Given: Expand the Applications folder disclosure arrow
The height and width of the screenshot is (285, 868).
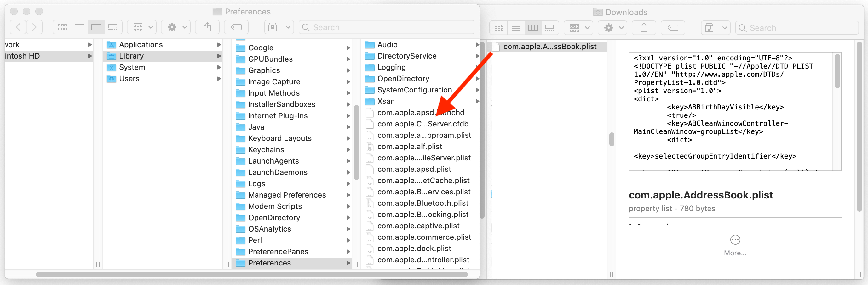Looking at the screenshot, I should 219,44.
